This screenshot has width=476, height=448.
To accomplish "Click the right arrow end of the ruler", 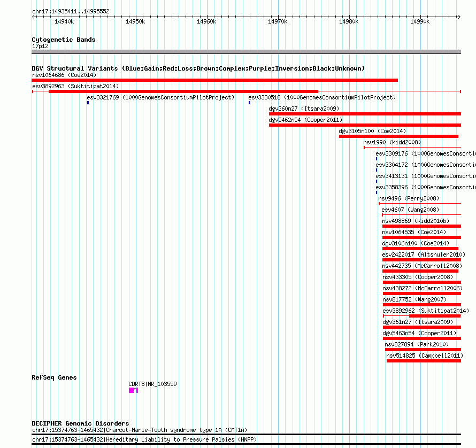I will [x=459, y=17].
